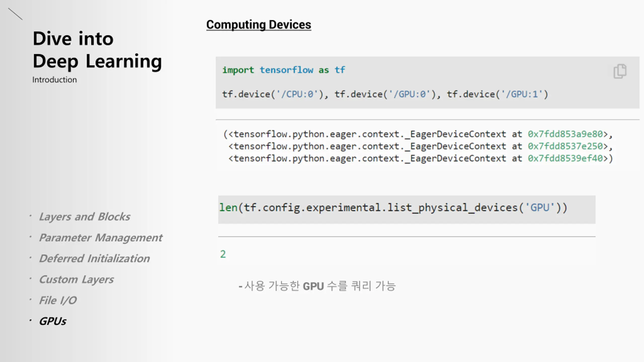The image size is (644, 362).
Task: Click the output value 2
Action: point(223,254)
